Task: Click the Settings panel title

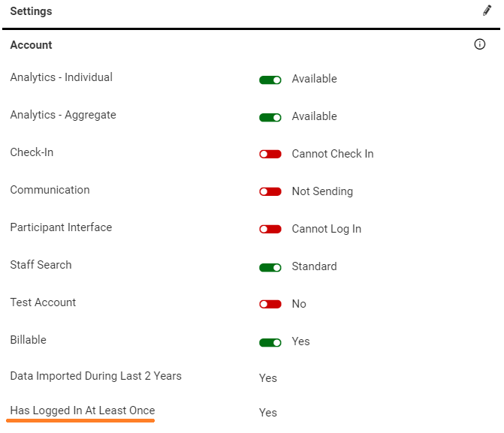Action: (31, 12)
